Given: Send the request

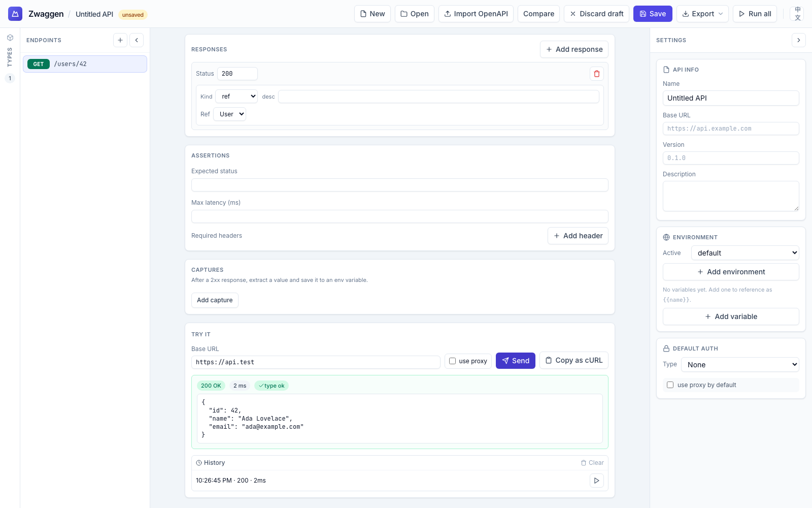Looking at the screenshot, I should click(515, 361).
